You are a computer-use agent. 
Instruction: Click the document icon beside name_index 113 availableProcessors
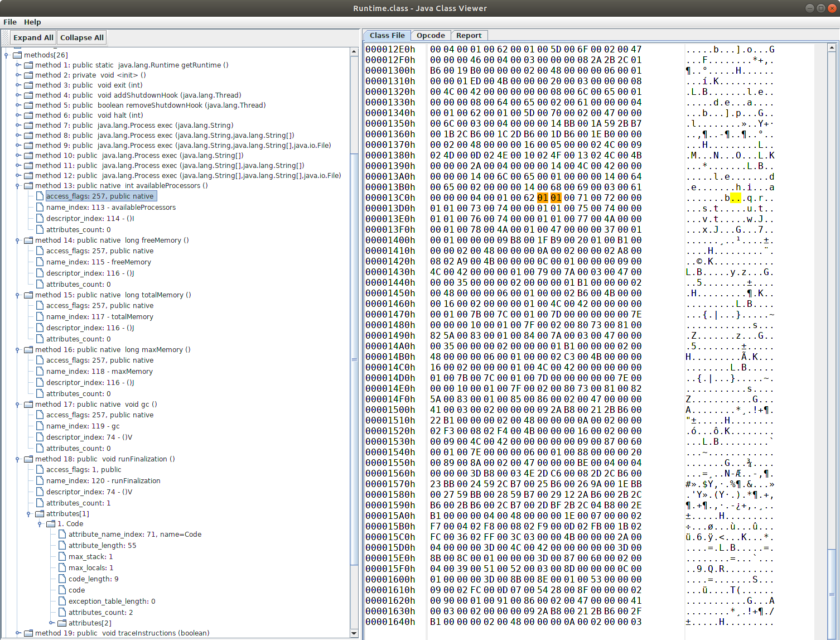coord(40,207)
